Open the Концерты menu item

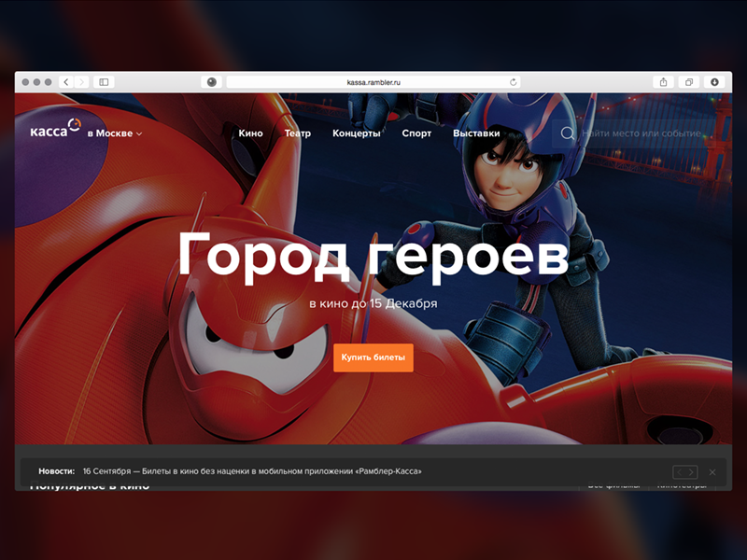(357, 133)
